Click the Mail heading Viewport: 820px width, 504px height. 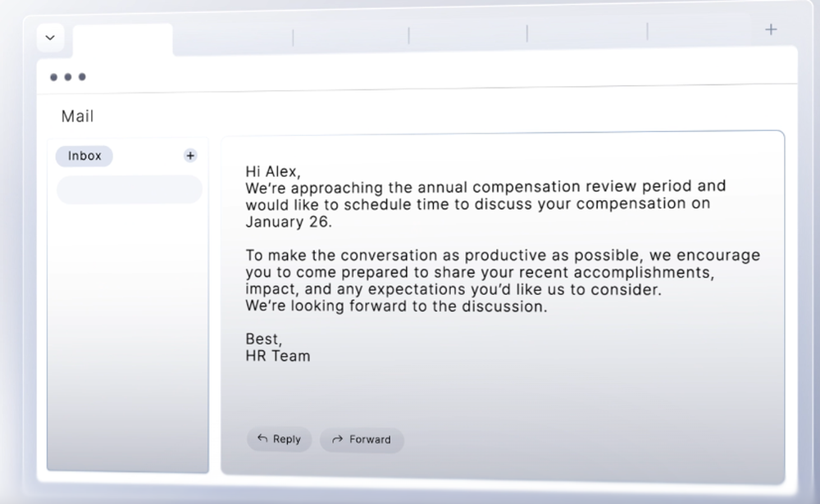coord(78,116)
